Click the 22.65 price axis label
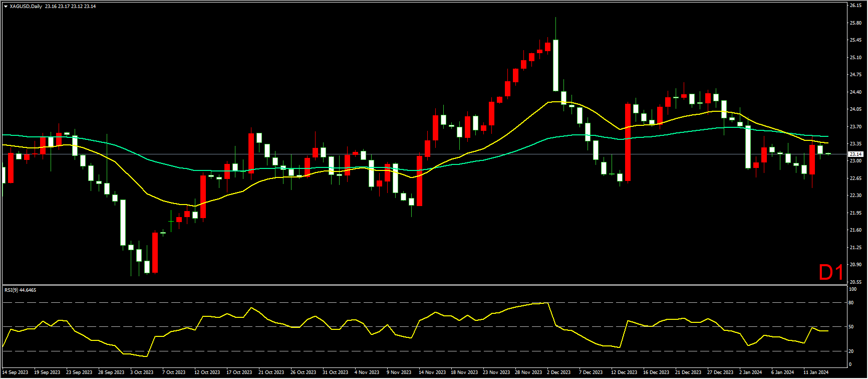868x379 pixels. [855, 178]
